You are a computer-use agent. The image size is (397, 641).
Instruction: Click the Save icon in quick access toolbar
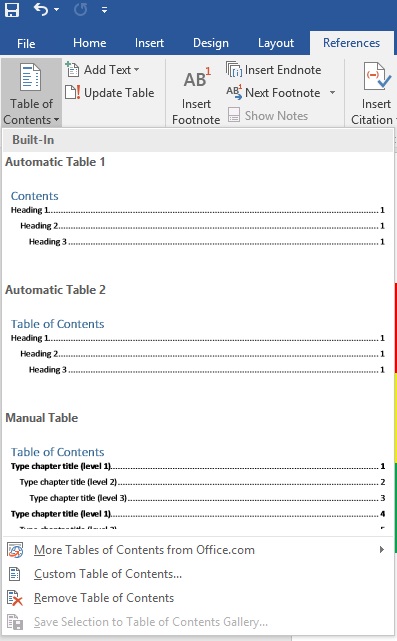click(x=12, y=9)
